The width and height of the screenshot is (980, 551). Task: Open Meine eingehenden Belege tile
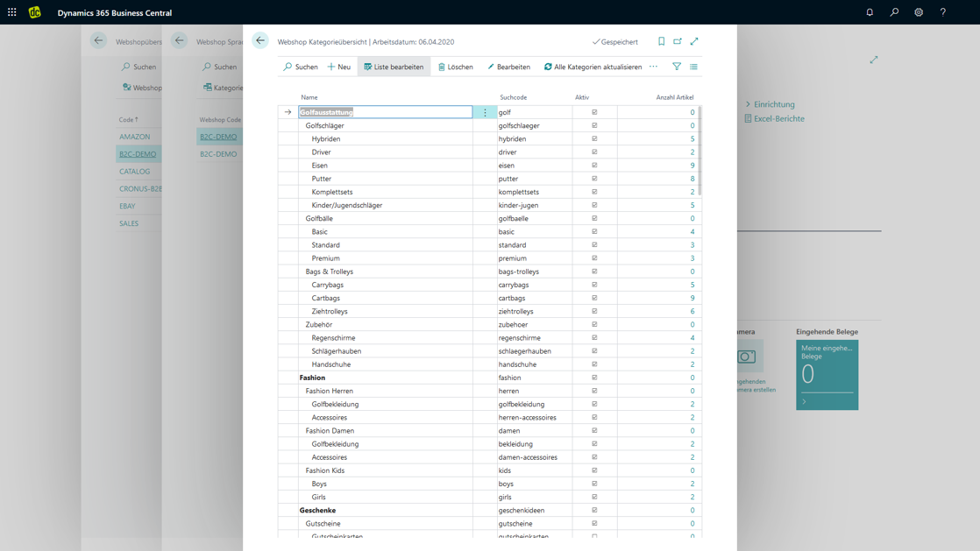(x=827, y=375)
